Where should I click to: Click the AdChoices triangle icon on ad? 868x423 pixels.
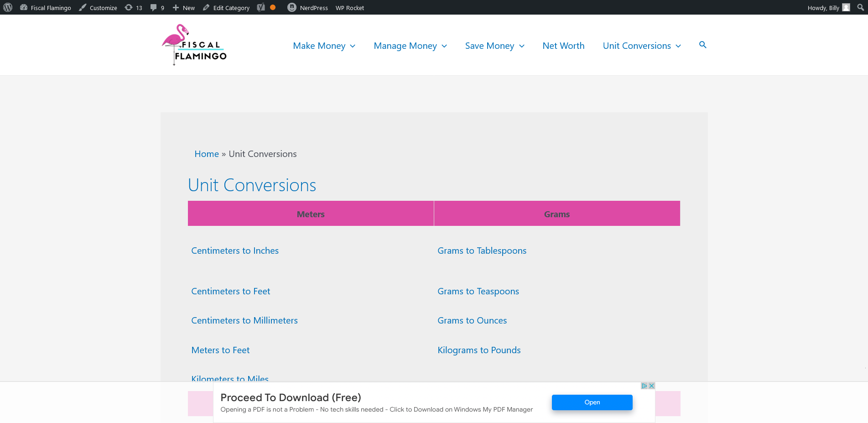645,386
